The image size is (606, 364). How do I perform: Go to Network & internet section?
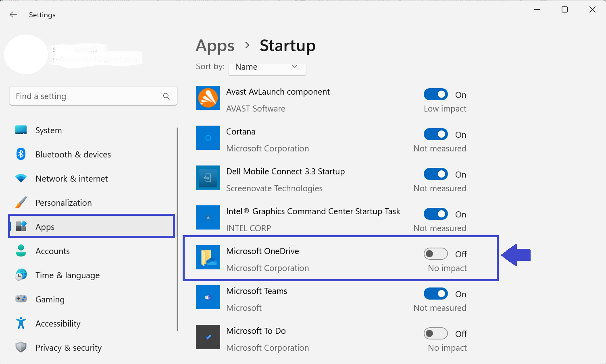click(x=72, y=179)
